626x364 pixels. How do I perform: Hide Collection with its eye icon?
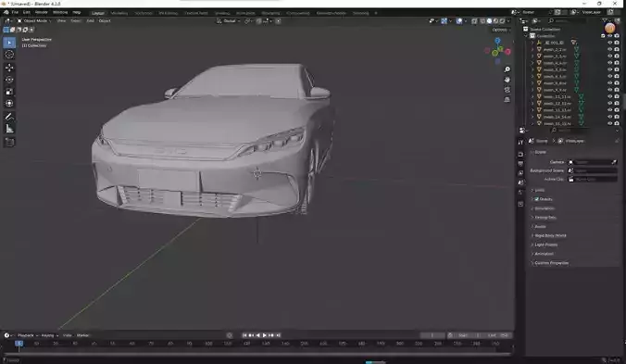coord(609,36)
